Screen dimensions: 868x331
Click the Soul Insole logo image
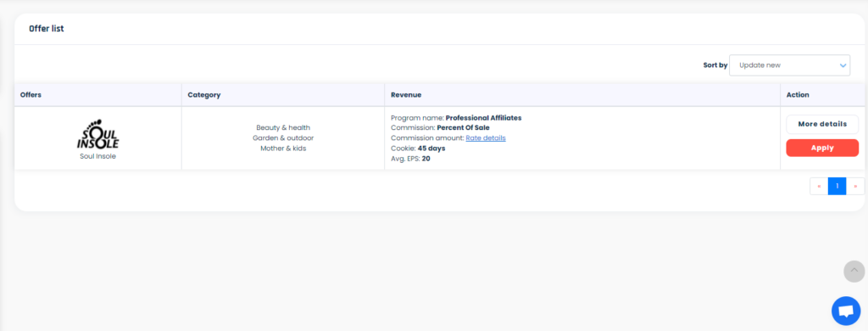coord(98,133)
